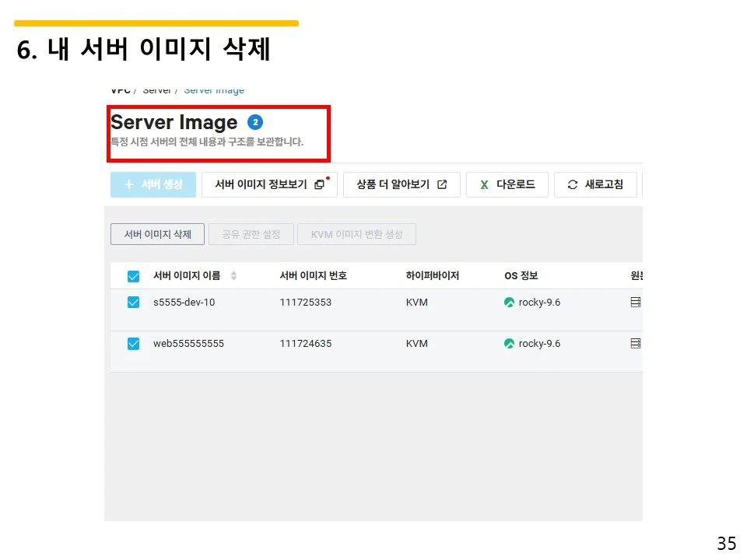Click the 서버 이미지 삭제 button
This screenshot has width=747, height=560.
[x=157, y=233]
